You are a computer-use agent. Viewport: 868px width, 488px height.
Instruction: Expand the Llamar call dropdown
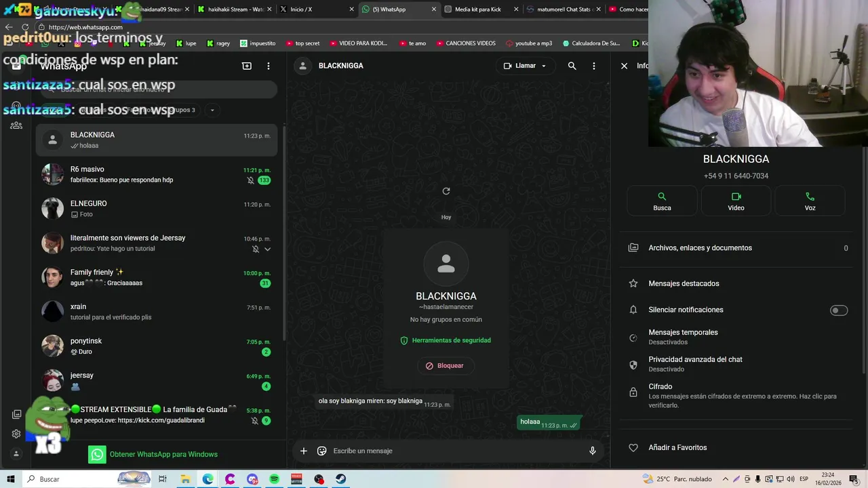click(543, 66)
